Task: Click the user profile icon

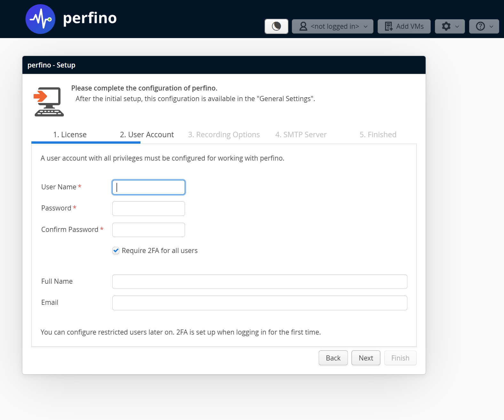Action: coord(303,26)
